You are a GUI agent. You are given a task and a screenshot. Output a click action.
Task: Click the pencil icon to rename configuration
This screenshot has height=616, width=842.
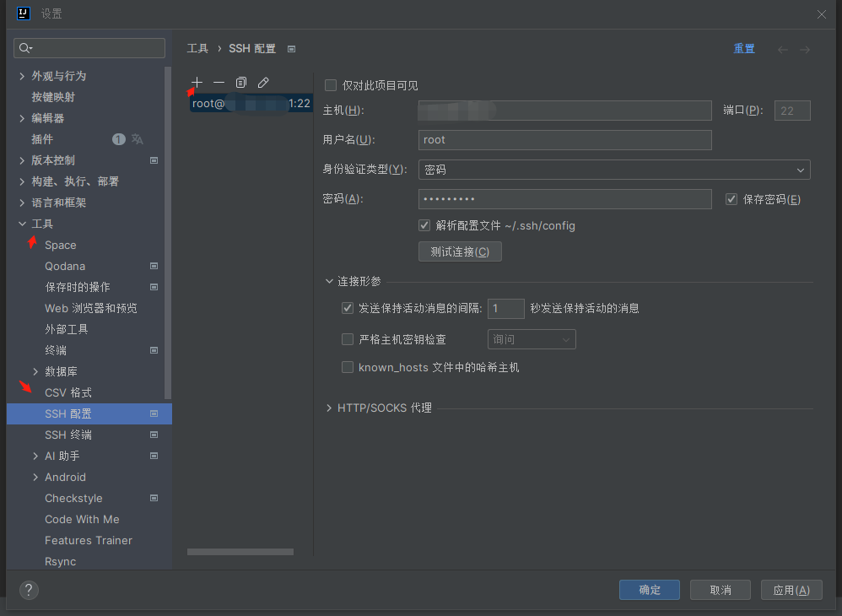pos(263,82)
